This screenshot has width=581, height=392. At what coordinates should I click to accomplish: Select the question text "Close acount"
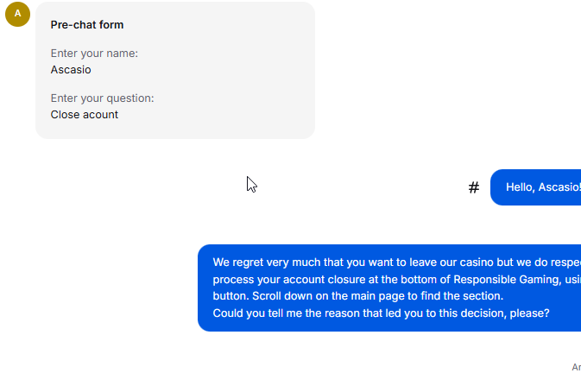[85, 115]
